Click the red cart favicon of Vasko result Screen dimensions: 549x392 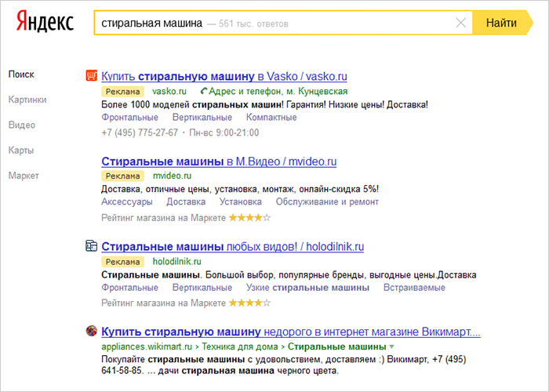coord(92,75)
